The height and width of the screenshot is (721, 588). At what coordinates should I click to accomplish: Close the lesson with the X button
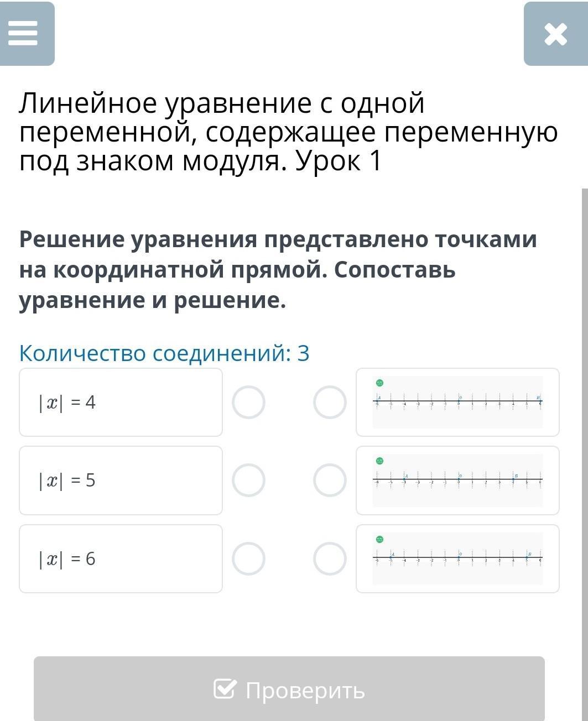[555, 34]
